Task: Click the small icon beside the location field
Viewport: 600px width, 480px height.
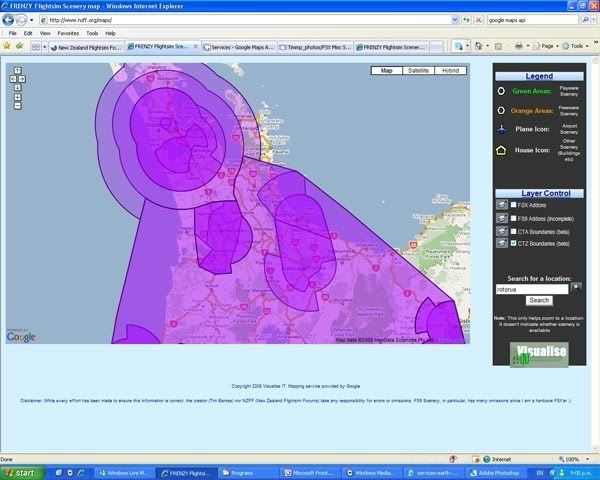Action: [575, 287]
